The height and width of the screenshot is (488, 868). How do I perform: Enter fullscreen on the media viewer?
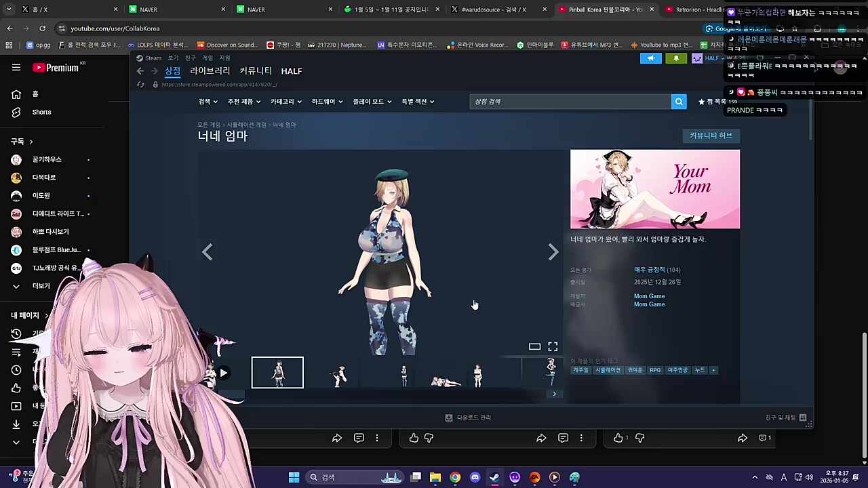pos(553,346)
